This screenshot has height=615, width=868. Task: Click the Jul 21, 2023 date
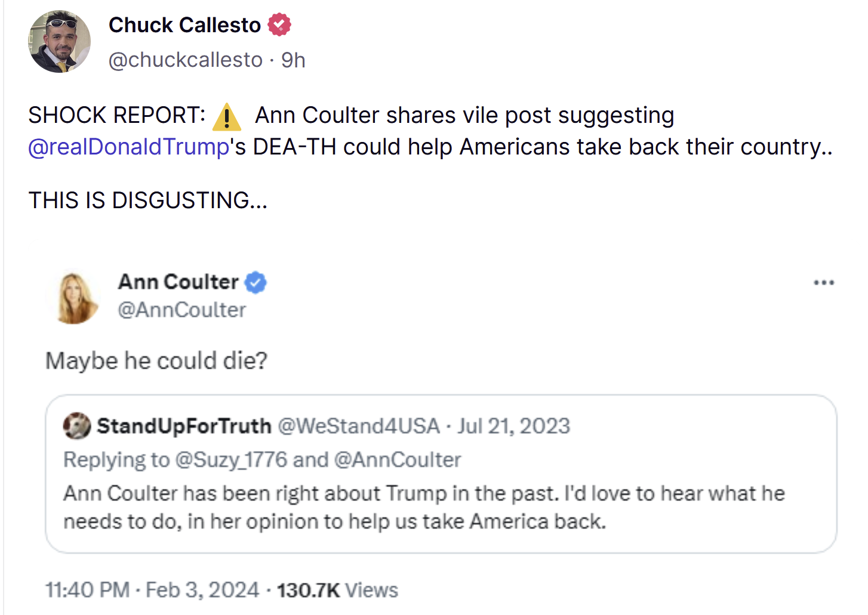tap(514, 426)
